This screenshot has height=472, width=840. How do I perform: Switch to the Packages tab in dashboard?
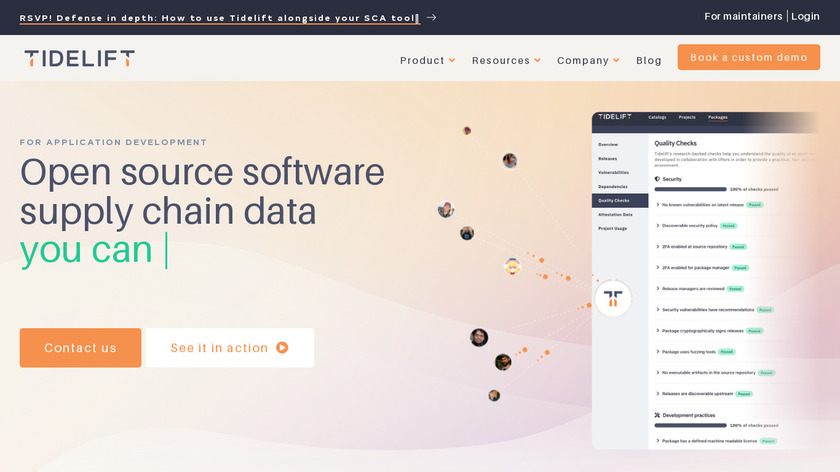coord(717,117)
